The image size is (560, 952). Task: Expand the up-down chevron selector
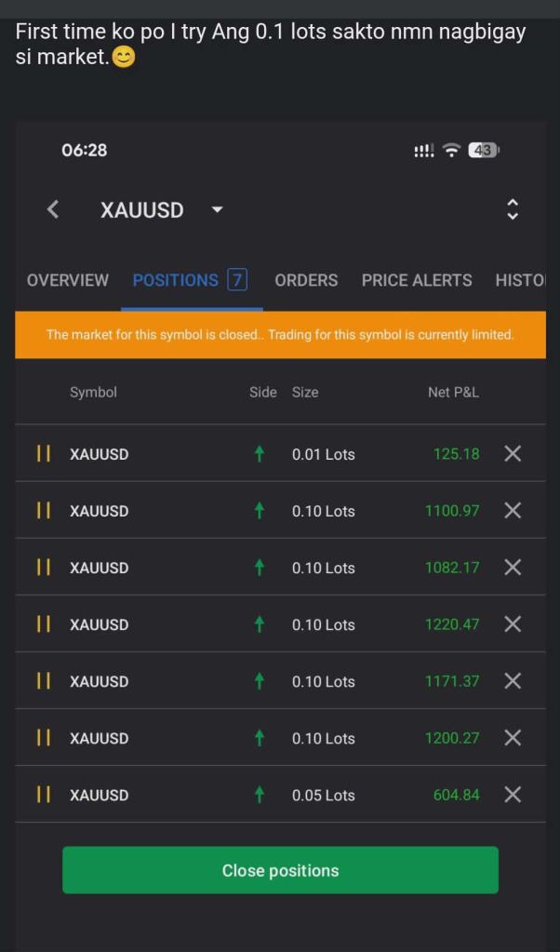tap(512, 210)
